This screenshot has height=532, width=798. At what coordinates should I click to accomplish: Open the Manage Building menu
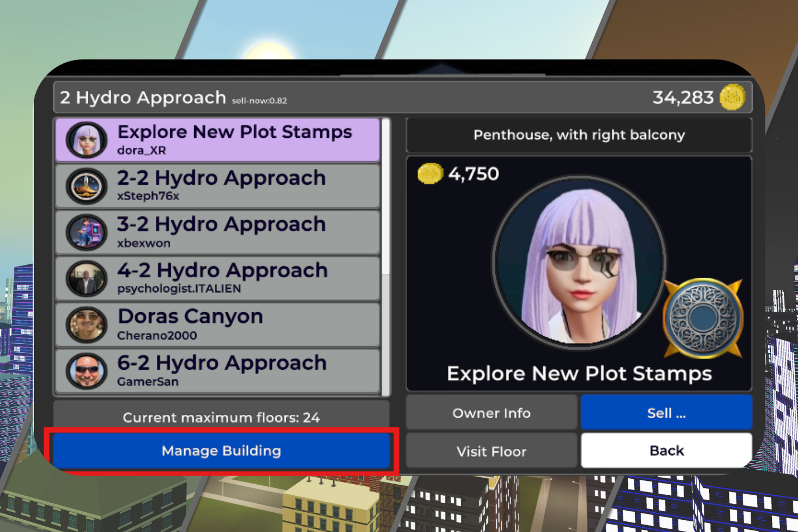click(x=221, y=451)
